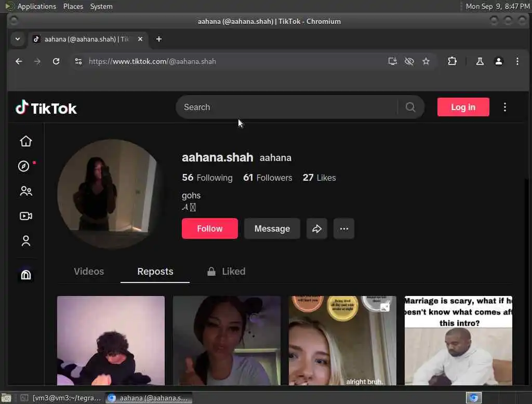Open the more options ellipsis on profile

click(x=344, y=228)
